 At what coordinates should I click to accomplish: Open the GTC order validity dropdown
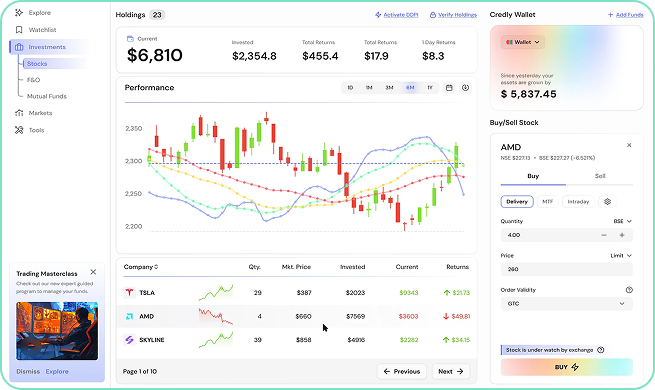click(x=566, y=304)
